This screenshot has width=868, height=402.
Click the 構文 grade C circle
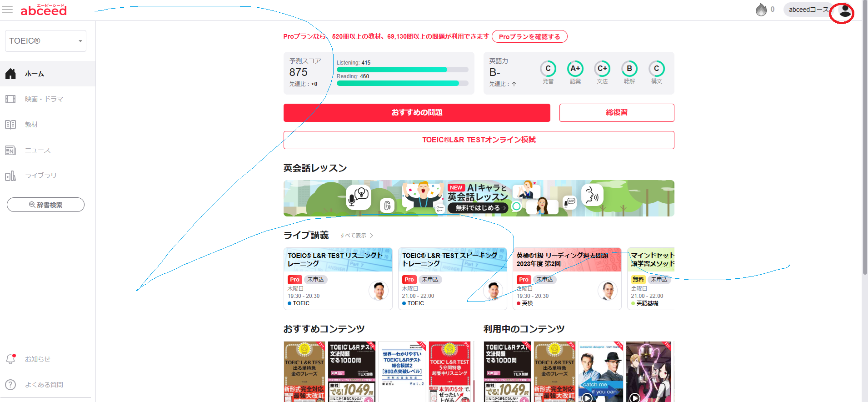pyautogui.click(x=656, y=69)
